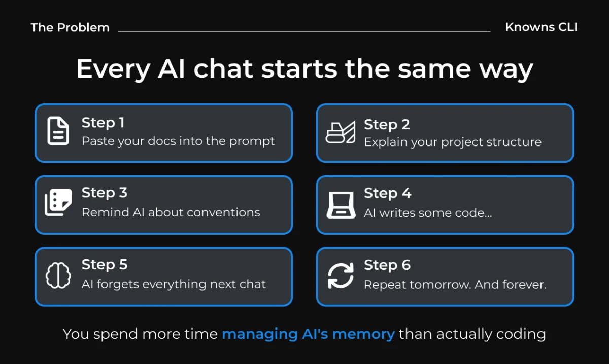Select the Step 5 heading
The image size is (609, 364).
click(x=105, y=265)
